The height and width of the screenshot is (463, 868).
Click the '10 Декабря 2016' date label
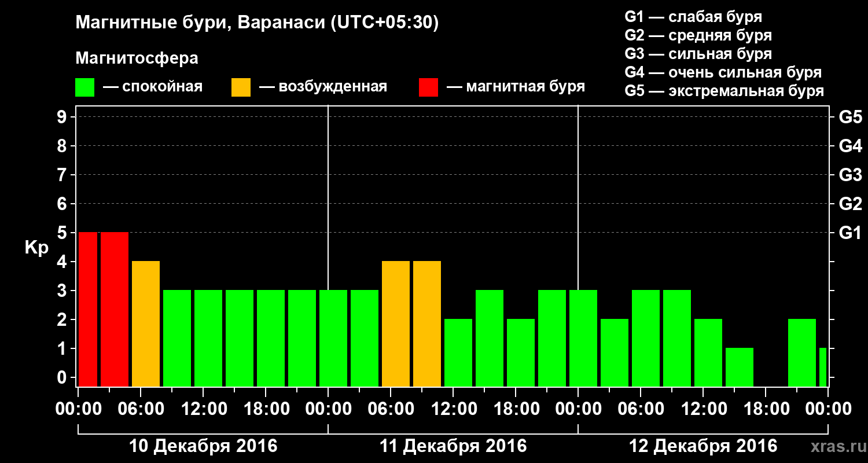203,446
